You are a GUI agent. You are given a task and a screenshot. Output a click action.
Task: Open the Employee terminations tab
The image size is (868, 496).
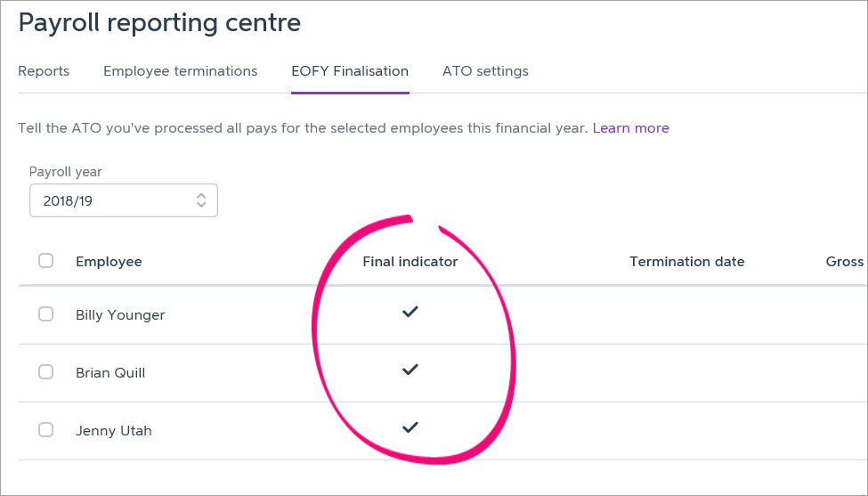[x=180, y=71]
